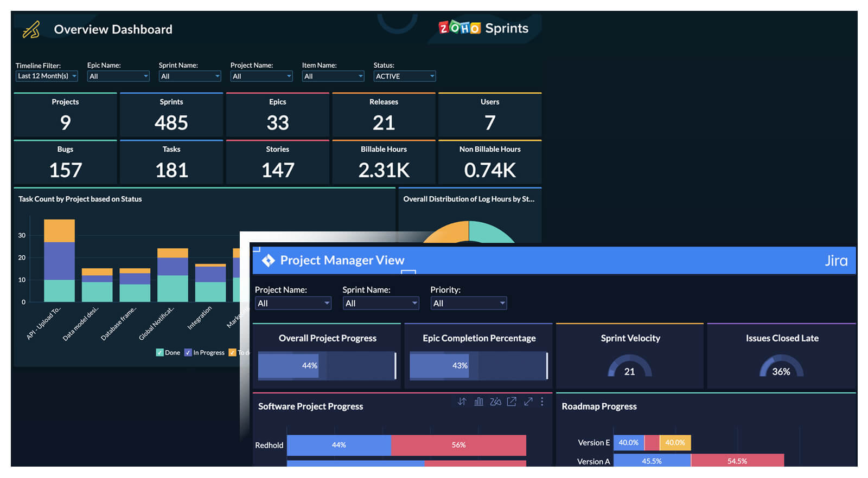Open the Priority dropdown in Jira view
The height and width of the screenshot is (478, 868).
468,303
